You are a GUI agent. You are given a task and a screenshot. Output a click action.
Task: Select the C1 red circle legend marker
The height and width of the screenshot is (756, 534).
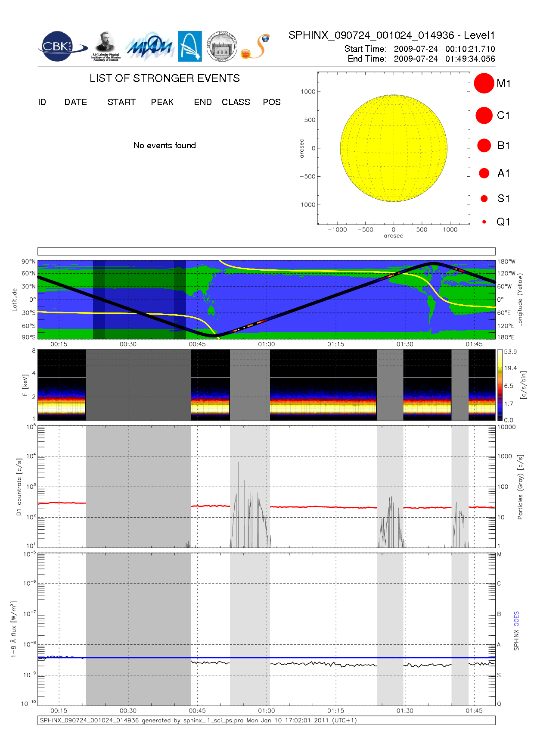pos(484,116)
